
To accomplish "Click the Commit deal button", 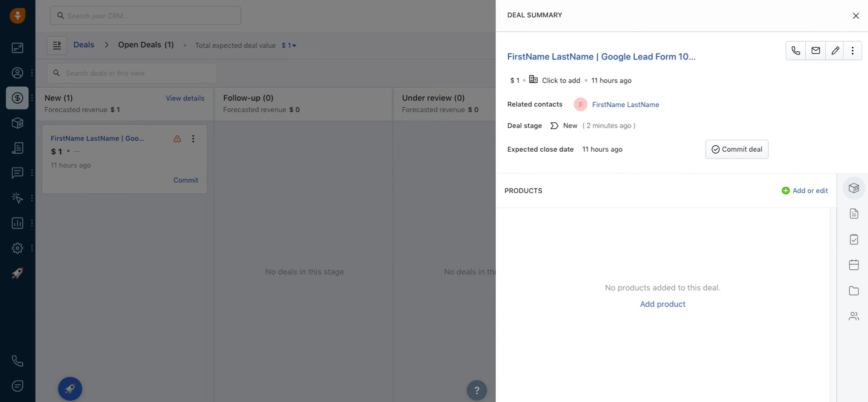I will 736,149.
